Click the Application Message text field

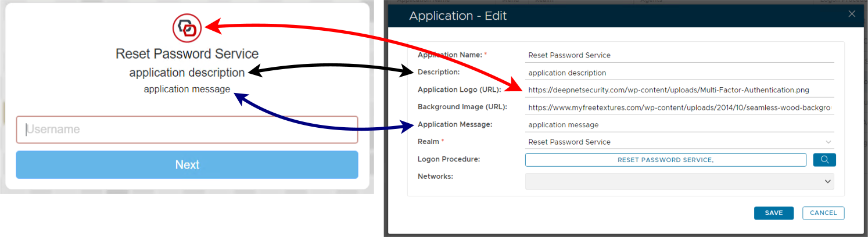679,124
